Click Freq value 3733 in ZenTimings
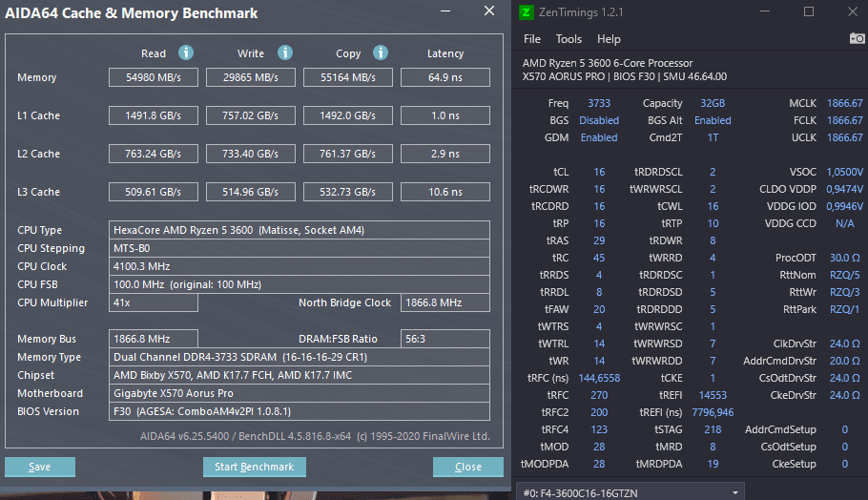The image size is (868, 500). 599,104
